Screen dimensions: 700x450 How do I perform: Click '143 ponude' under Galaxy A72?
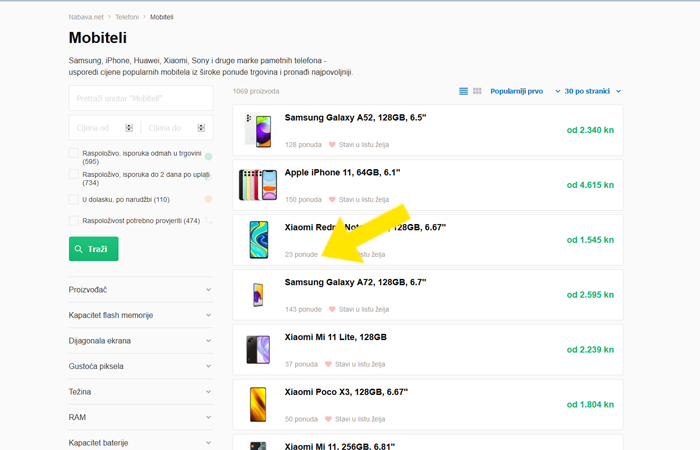[303, 309]
